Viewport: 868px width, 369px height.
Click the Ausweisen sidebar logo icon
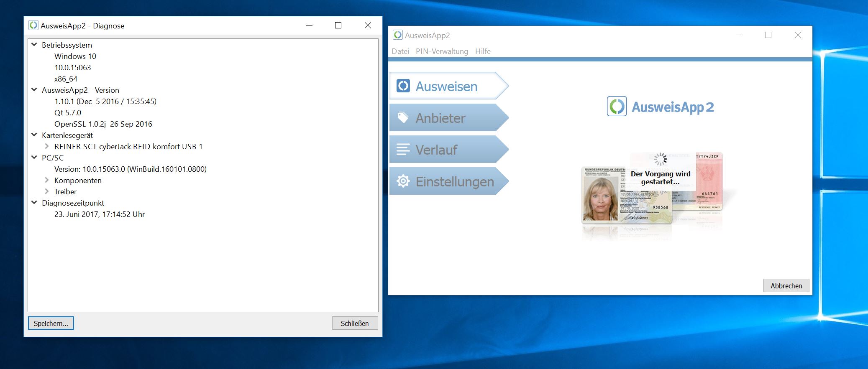point(403,86)
